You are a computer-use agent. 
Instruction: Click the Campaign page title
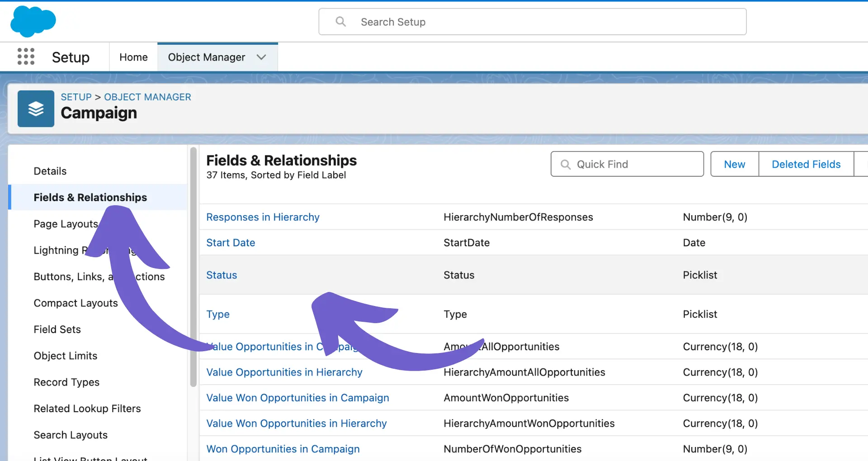(x=99, y=113)
